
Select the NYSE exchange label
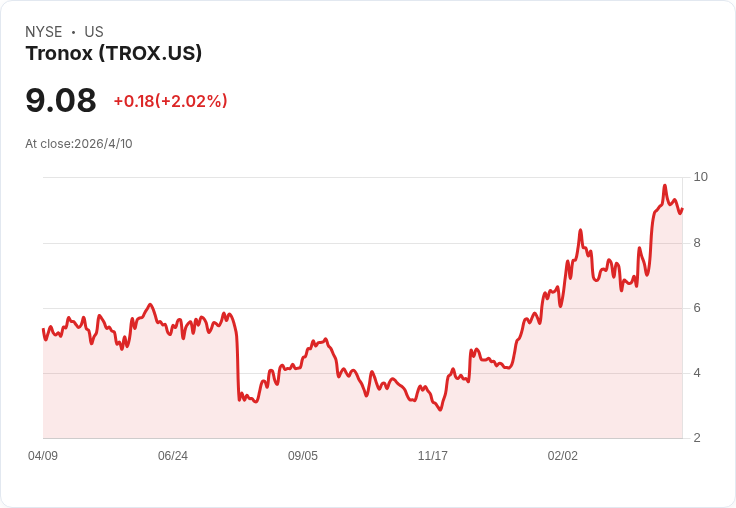pos(44,32)
